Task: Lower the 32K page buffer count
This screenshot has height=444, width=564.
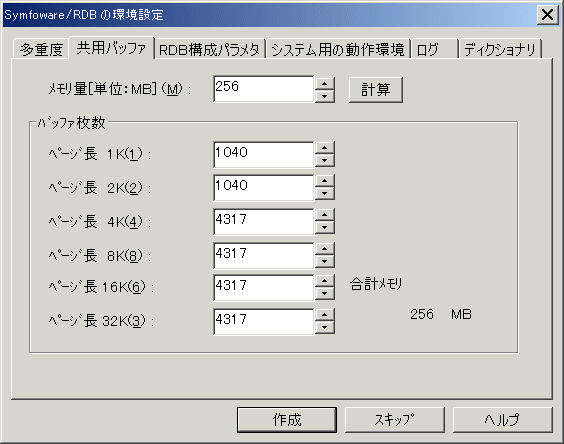Action: 325,328
